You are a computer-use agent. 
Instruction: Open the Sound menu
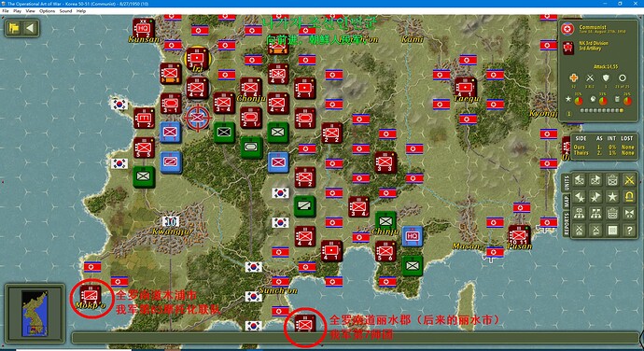coord(65,11)
